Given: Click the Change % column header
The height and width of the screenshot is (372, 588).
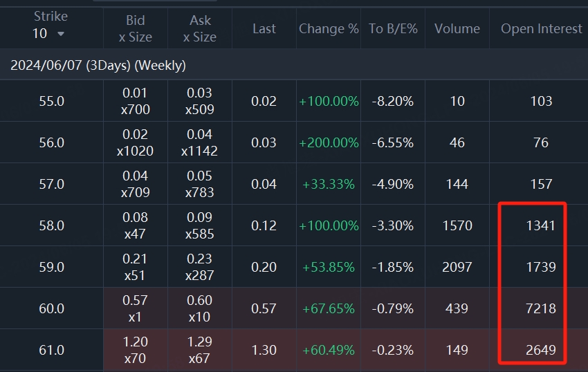Looking at the screenshot, I should (x=329, y=28).
